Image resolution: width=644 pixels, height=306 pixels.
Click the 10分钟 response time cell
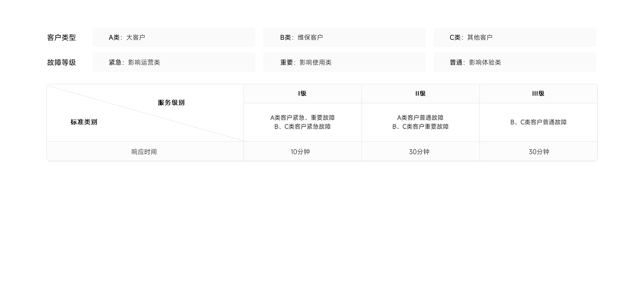coord(300,152)
